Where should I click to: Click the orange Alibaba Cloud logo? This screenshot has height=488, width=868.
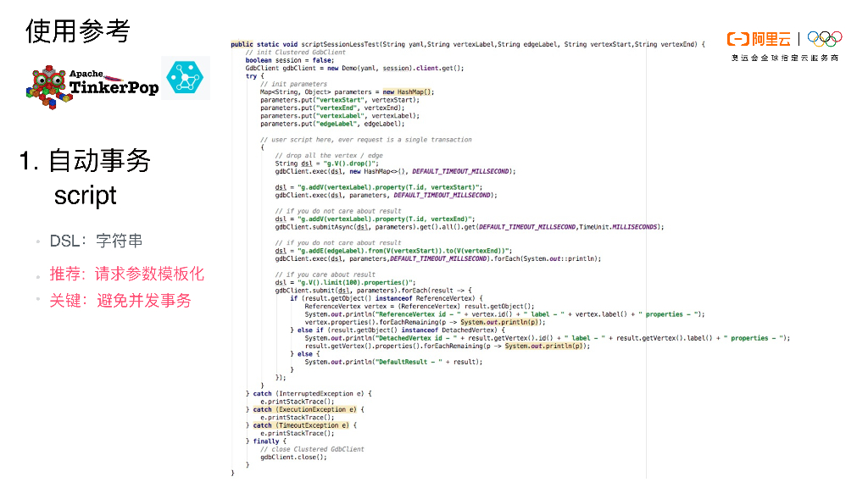pyautogui.click(x=759, y=39)
